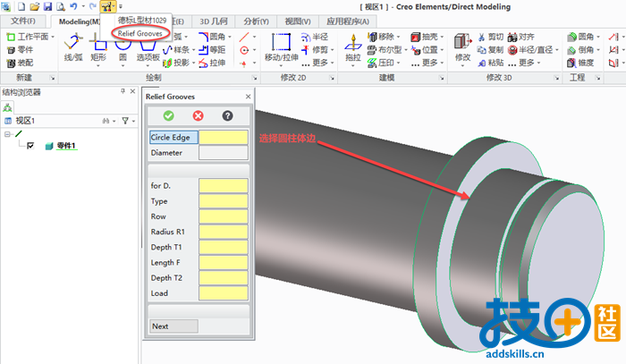Click the 锥度 taper tool
Image resolution: width=626 pixels, height=364 pixels.
(x=581, y=63)
